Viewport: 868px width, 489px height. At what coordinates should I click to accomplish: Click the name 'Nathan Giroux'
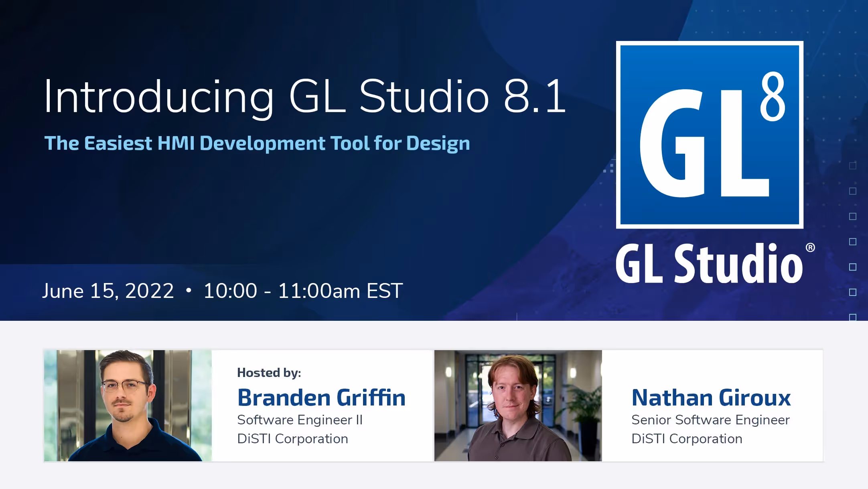(x=711, y=397)
